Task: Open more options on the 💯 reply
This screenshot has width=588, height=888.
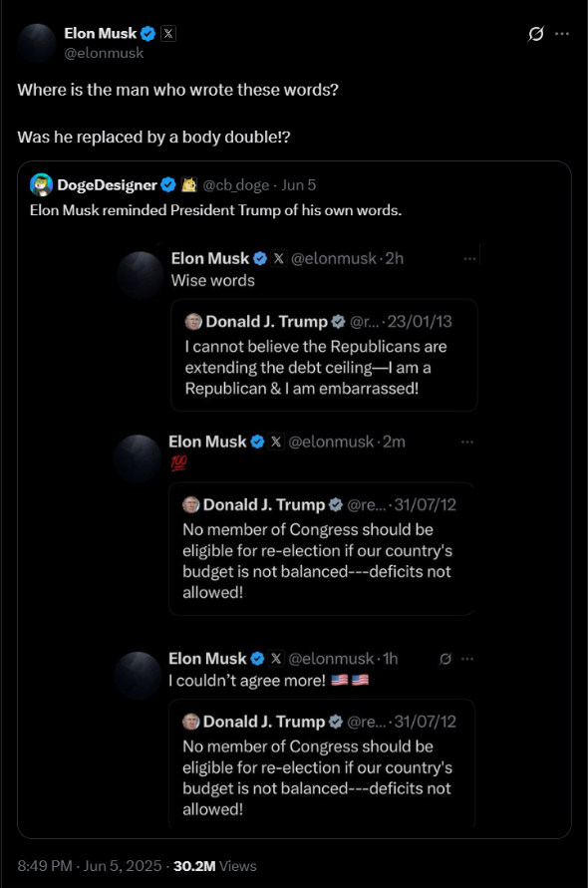Action: point(468,442)
